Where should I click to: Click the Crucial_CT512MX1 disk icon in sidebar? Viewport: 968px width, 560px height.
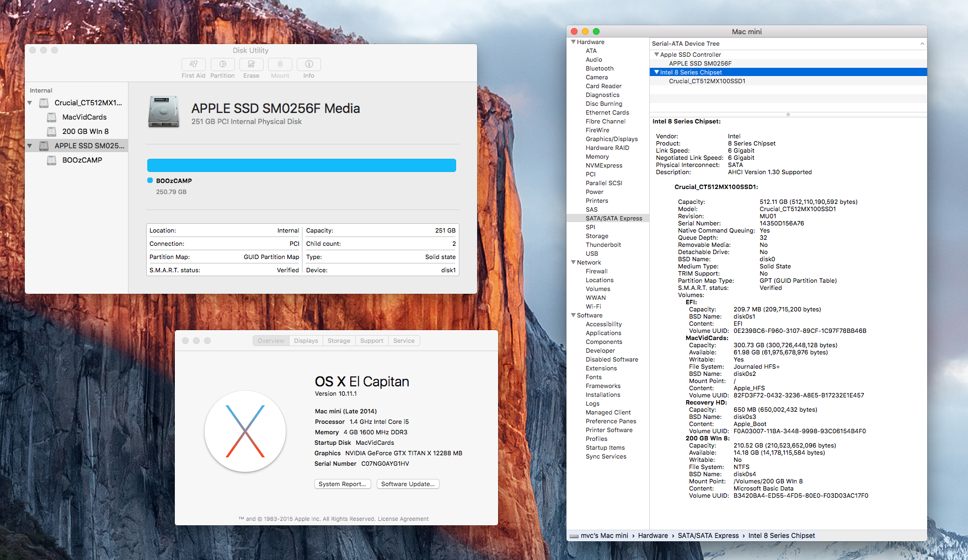pyautogui.click(x=44, y=103)
